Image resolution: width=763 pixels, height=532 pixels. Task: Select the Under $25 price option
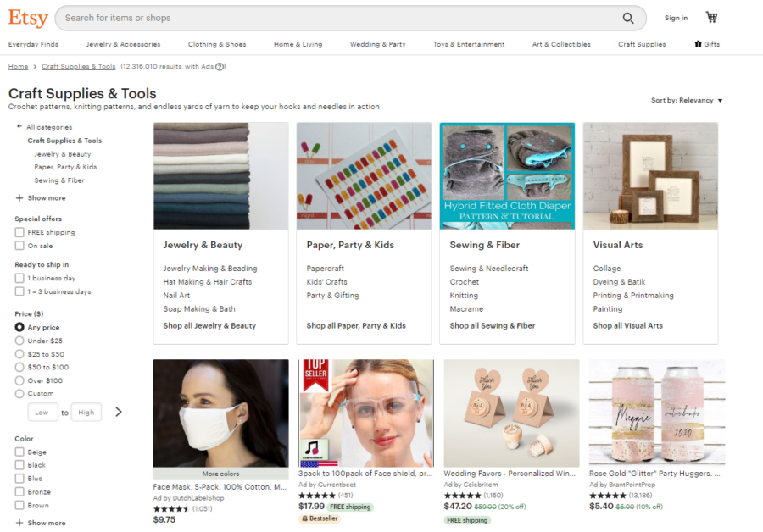coord(20,341)
